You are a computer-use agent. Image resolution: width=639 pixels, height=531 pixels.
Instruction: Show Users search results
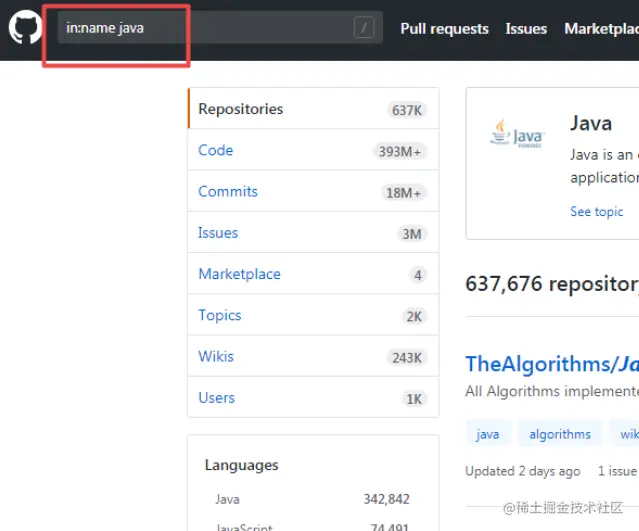point(313,397)
